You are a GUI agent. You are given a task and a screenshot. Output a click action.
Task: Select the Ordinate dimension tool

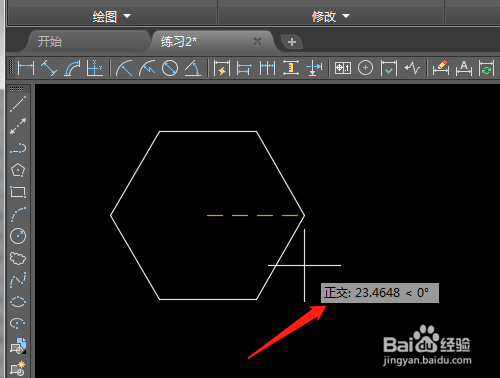[95, 68]
